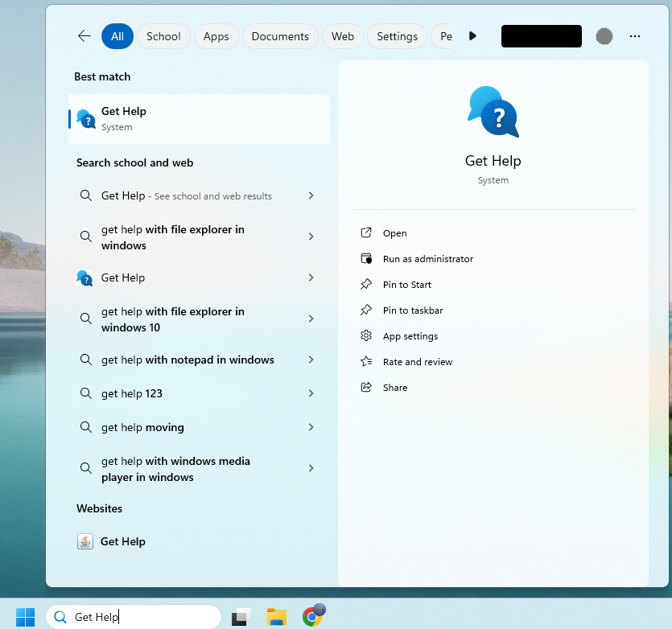
Task: Click arrow to reveal more filter categories
Action: (472, 35)
